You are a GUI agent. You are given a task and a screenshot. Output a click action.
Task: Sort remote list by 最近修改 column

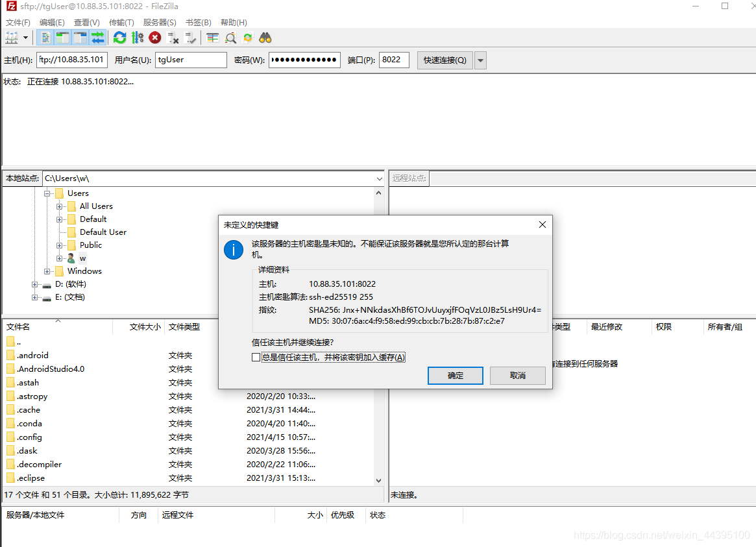tap(618, 327)
